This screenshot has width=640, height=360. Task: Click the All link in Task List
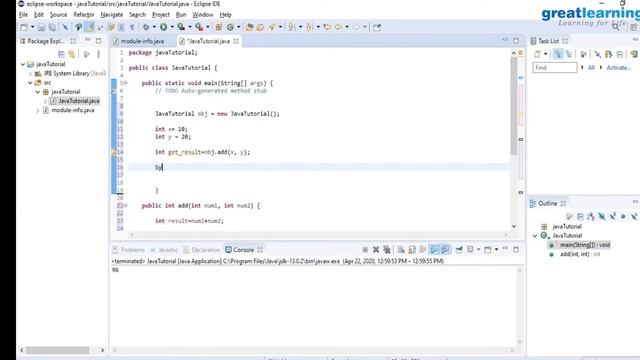click(591, 68)
